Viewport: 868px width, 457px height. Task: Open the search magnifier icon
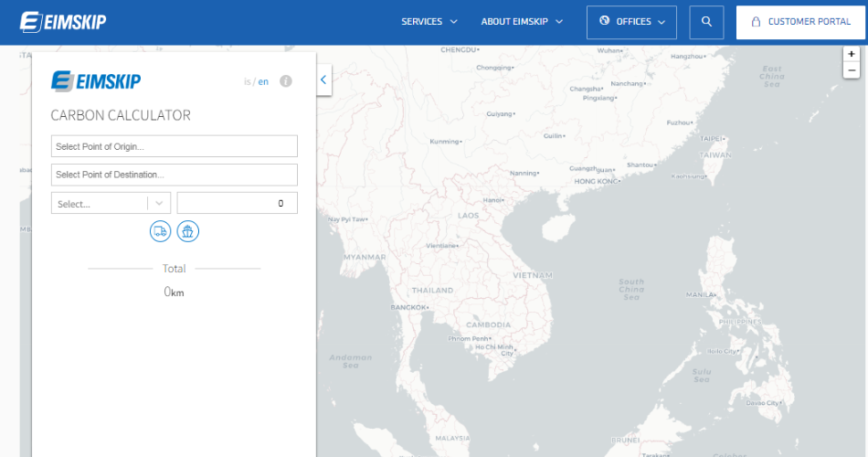click(x=706, y=22)
